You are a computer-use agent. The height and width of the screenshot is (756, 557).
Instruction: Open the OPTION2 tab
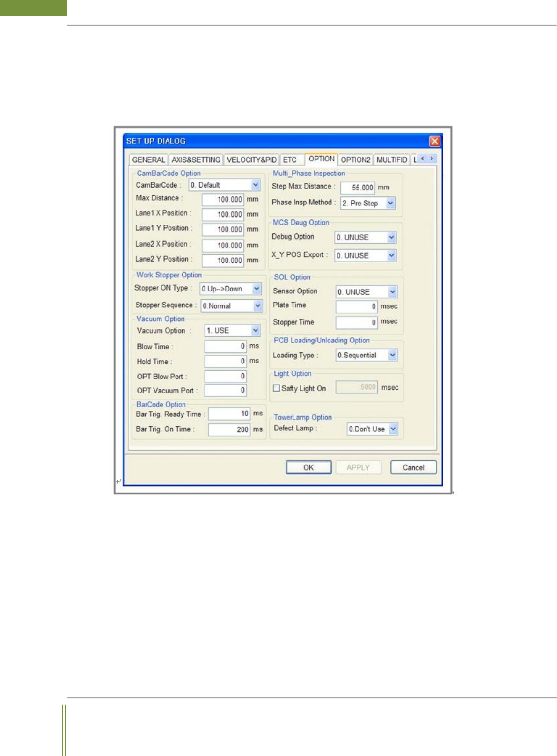click(355, 160)
